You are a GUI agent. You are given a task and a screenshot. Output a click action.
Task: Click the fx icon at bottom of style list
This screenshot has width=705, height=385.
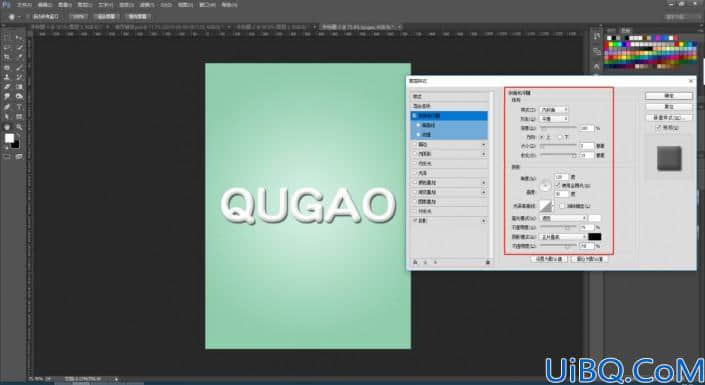(x=415, y=262)
